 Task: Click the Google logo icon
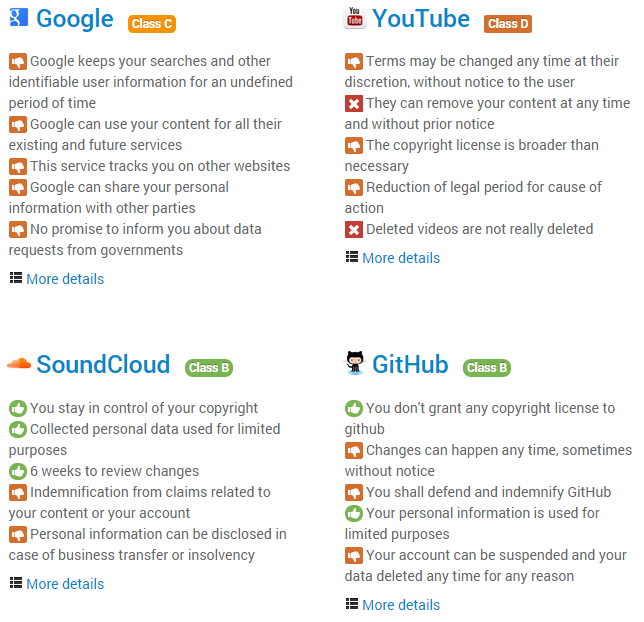18,17
